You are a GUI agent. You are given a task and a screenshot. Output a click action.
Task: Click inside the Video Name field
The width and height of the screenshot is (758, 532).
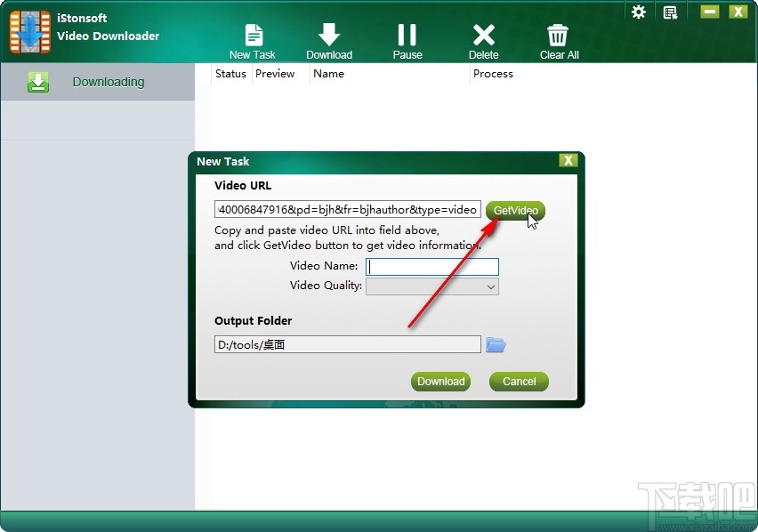point(432,266)
